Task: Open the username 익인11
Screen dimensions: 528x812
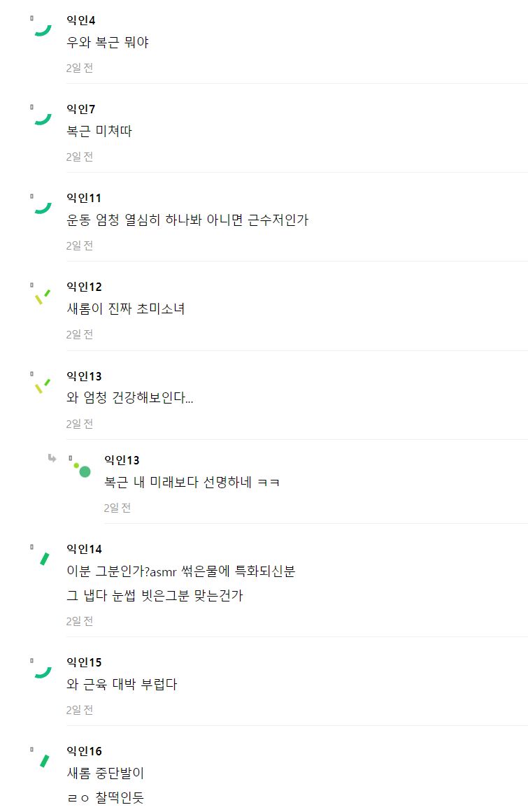Action: point(84,198)
